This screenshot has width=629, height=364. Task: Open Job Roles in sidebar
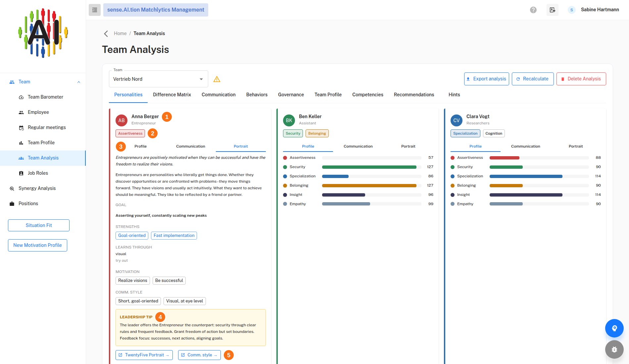[43, 173]
